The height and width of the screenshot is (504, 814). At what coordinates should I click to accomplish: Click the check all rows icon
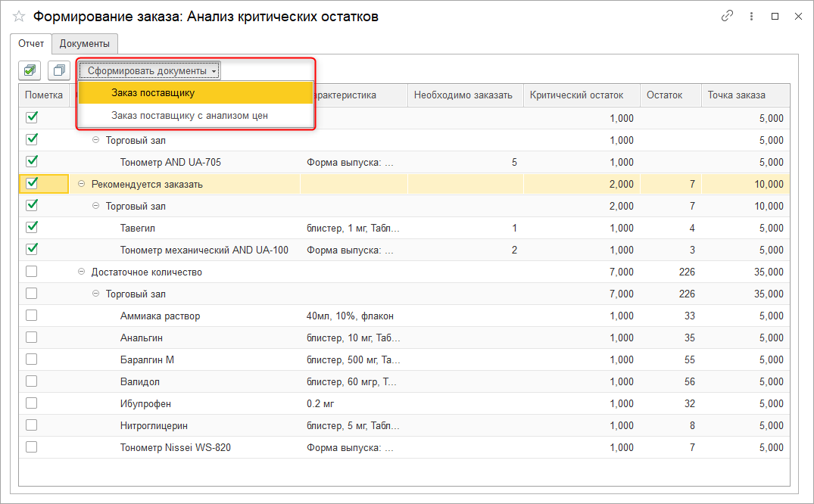pyautogui.click(x=30, y=70)
